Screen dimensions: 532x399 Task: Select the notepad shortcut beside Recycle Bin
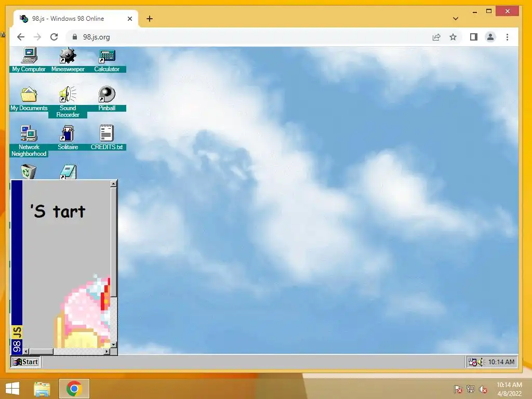coord(68,172)
